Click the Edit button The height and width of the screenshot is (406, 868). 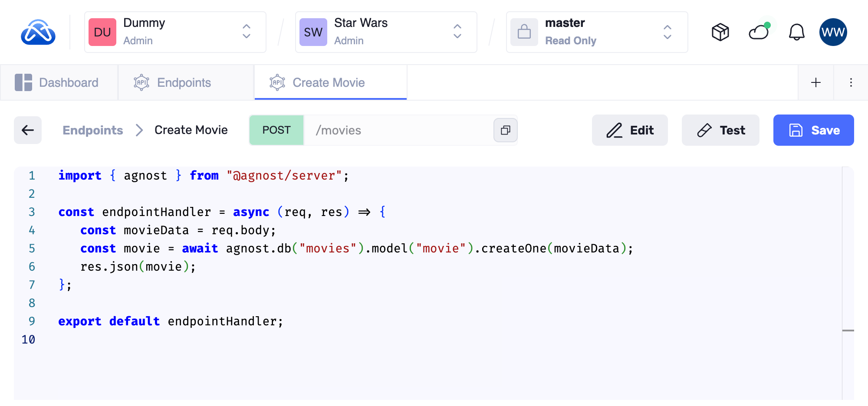coord(629,130)
